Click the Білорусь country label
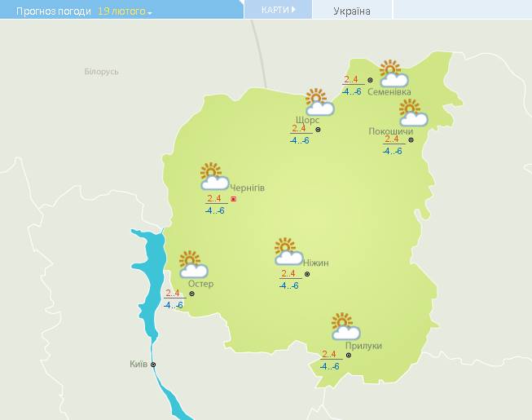Image resolution: width=532 pixels, height=420 pixels. [x=102, y=72]
